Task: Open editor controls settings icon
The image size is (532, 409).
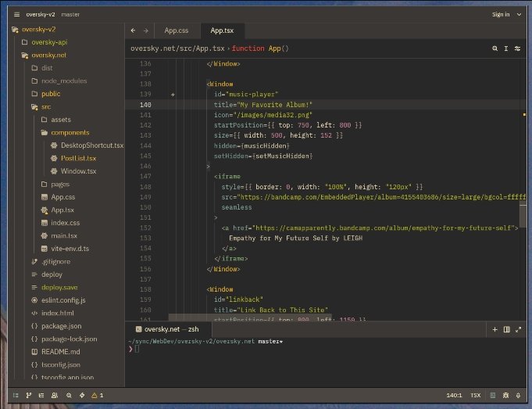Action: [518, 48]
